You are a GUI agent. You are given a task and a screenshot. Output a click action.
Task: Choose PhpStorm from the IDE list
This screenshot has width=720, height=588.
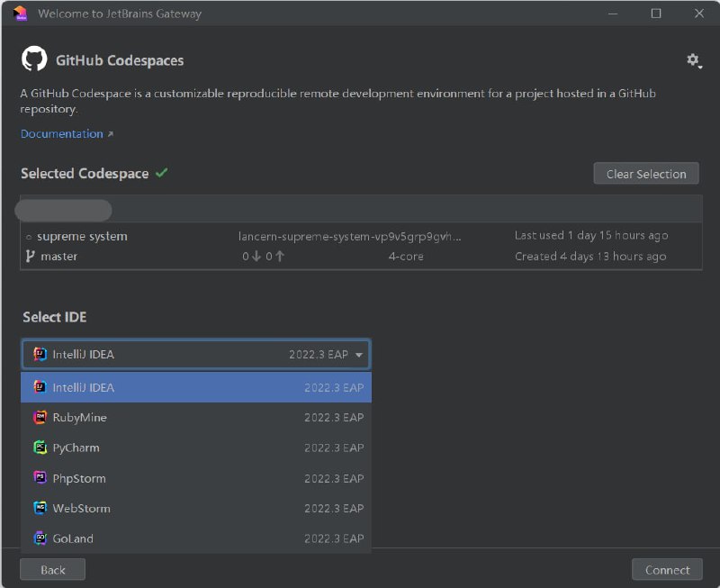196,478
